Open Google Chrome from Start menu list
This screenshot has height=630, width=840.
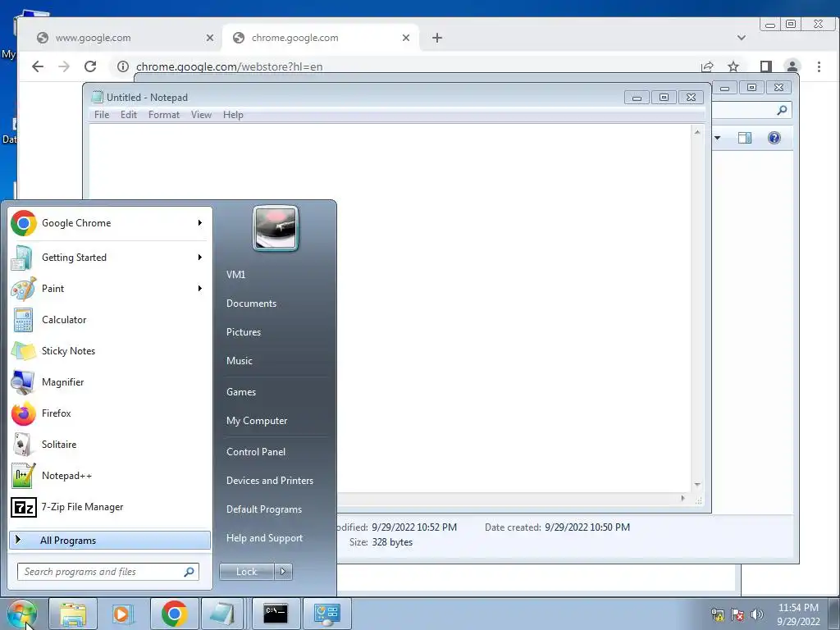click(110, 223)
